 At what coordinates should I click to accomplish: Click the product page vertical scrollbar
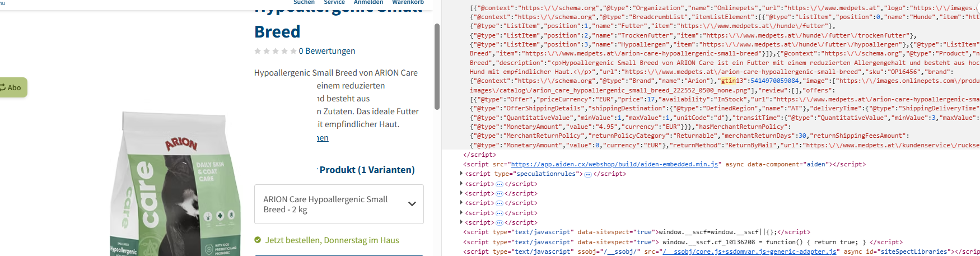coord(437,66)
